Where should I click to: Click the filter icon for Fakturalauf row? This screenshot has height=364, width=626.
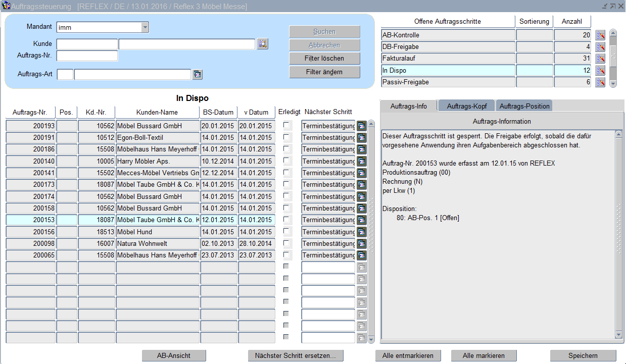click(600, 59)
